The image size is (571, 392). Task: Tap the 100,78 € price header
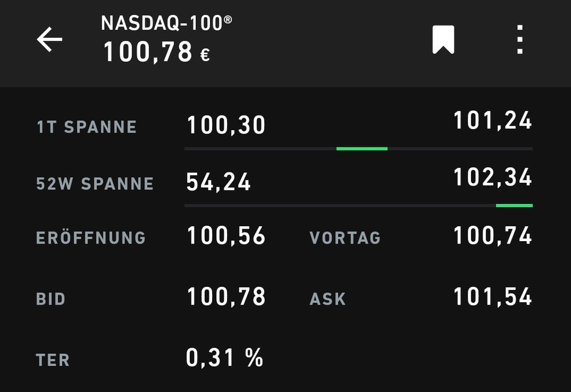coord(156,53)
